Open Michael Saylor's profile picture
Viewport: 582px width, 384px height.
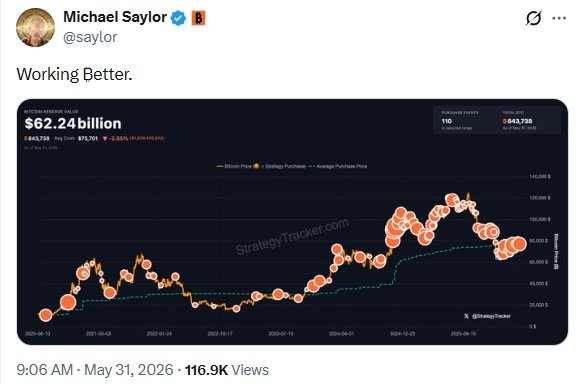point(35,27)
